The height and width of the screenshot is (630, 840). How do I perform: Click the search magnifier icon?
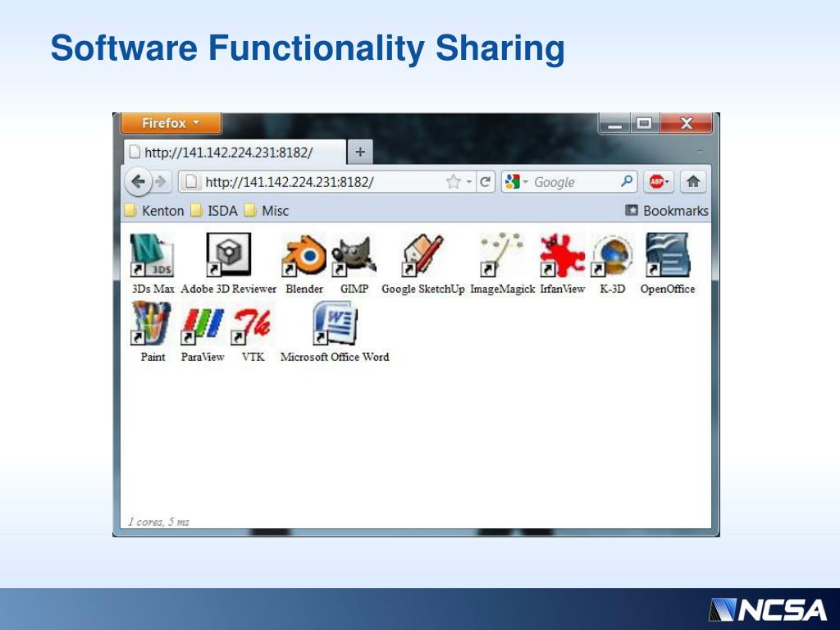point(627,181)
